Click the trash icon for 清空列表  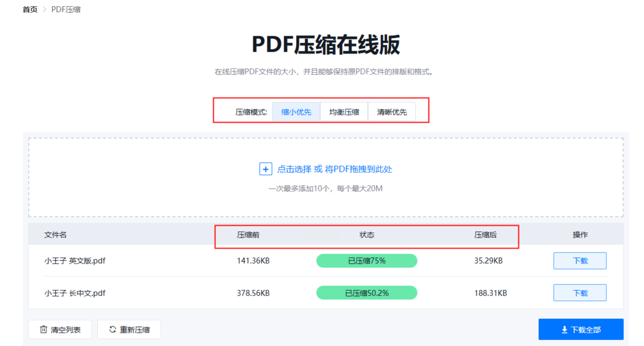pyautogui.click(x=44, y=329)
